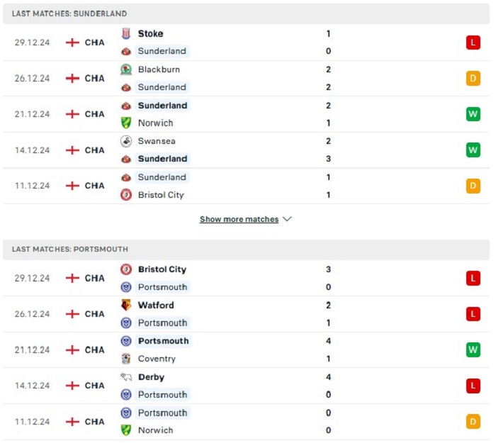Click the Swansea club crest icon
The height and width of the screenshot is (448, 496).
[126, 141]
